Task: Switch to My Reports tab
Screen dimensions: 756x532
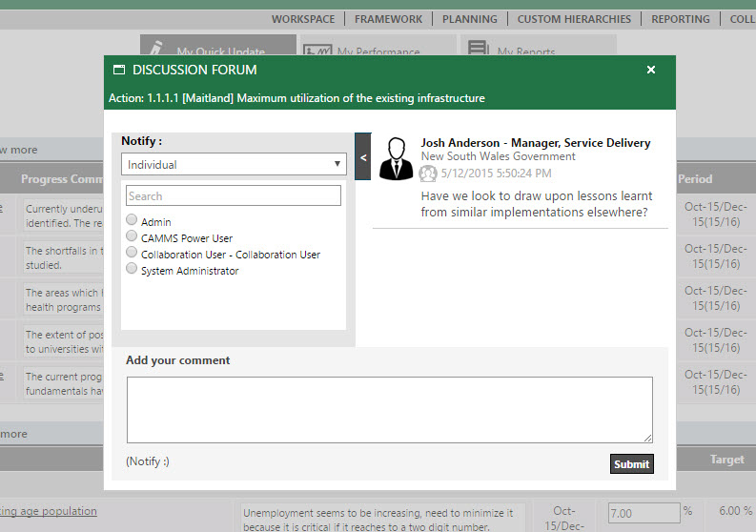Action: tap(538, 45)
